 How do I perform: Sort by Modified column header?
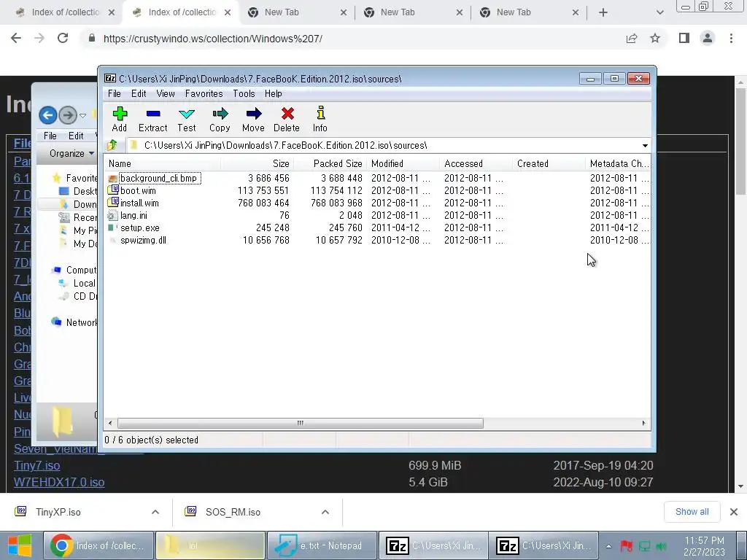403,163
